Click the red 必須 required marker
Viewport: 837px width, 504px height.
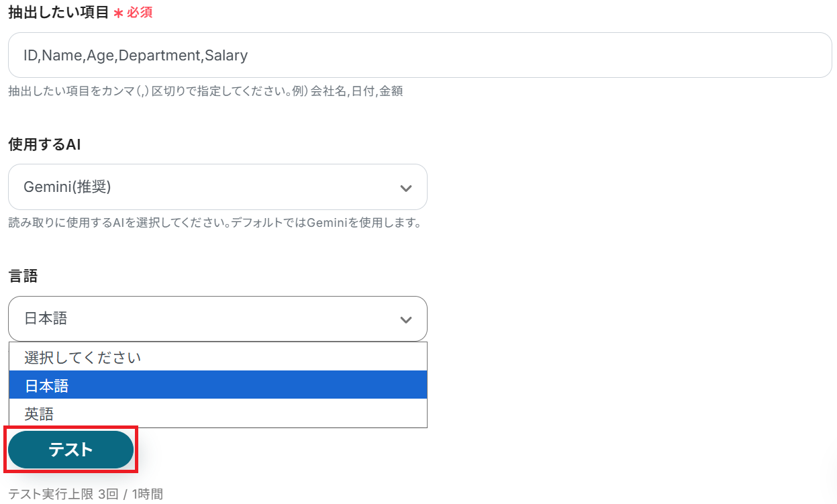pos(140,13)
